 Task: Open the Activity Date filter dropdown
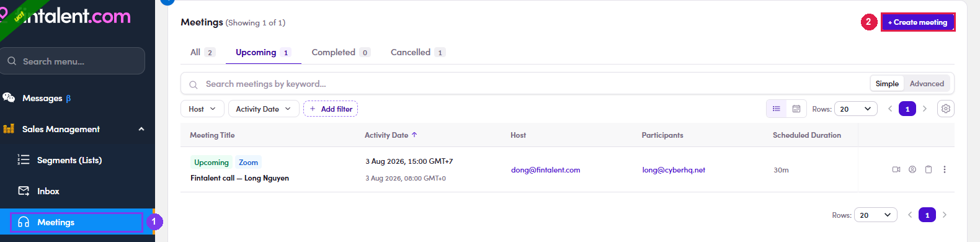coord(263,109)
